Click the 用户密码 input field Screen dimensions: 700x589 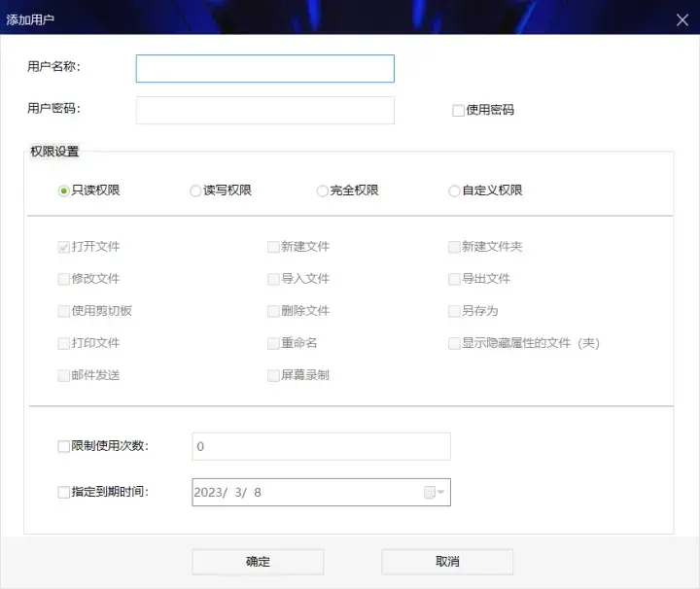(264, 110)
